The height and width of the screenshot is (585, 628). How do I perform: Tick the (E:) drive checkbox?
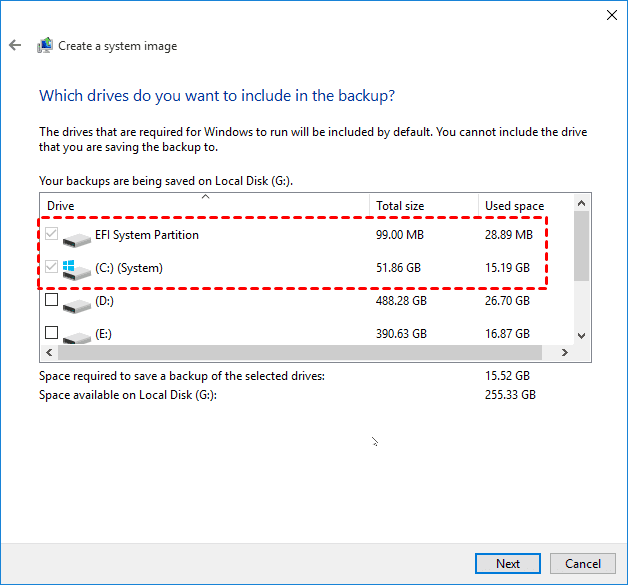tap(51, 333)
